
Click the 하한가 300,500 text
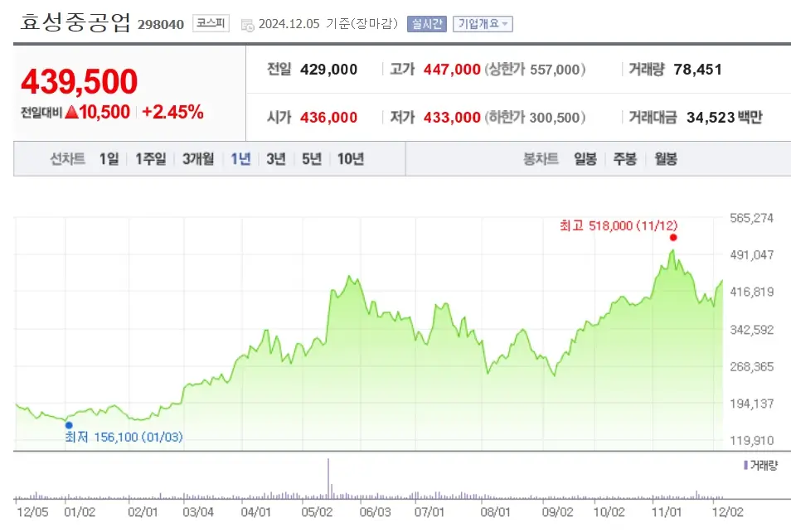(x=535, y=118)
